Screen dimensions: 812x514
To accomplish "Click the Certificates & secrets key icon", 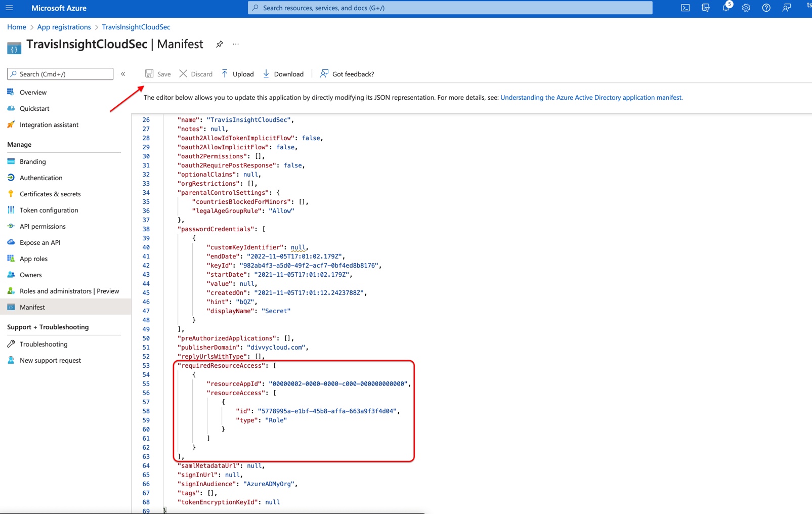I will [x=11, y=194].
